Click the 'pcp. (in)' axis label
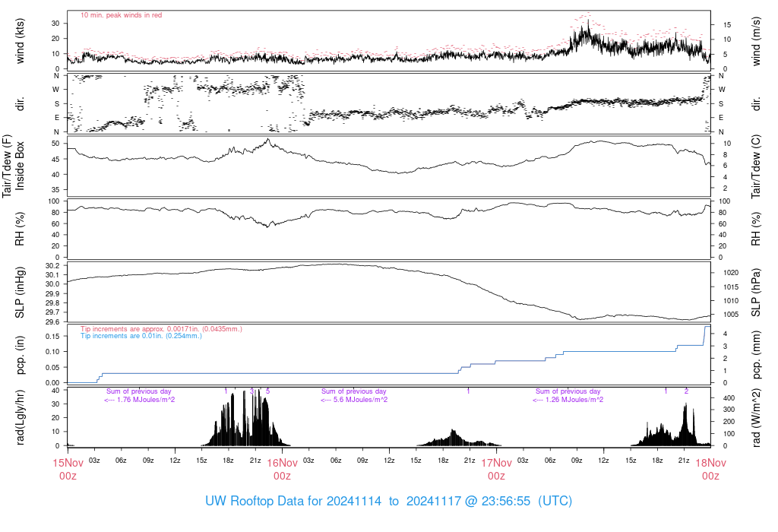 (20, 355)
